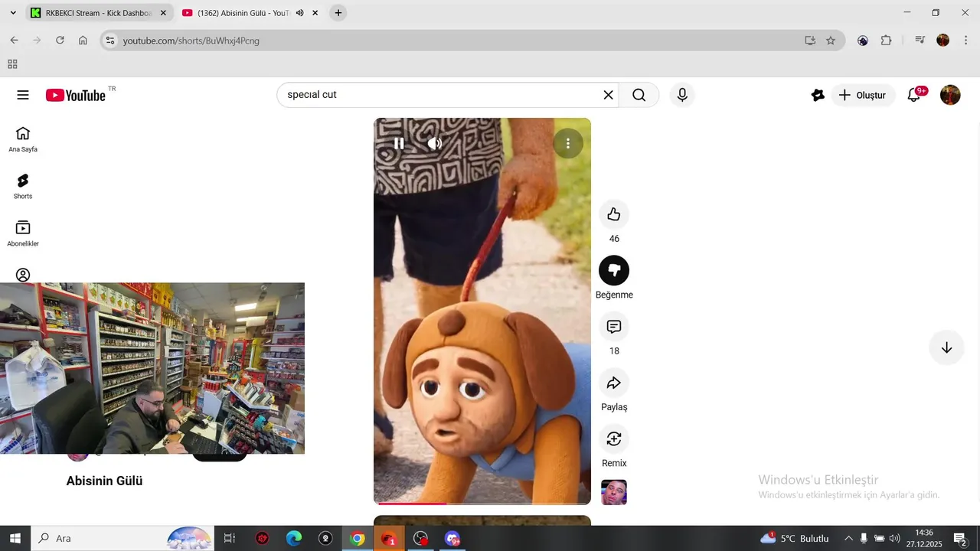Seek using the Short's red progress bar
Image resolution: width=980 pixels, height=551 pixels.
pos(482,503)
